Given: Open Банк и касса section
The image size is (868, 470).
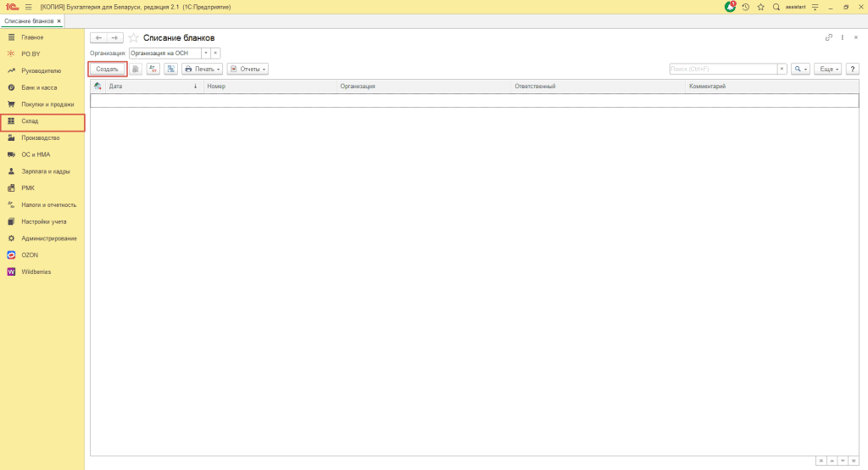Looking at the screenshot, I should (x=42, y=87).
